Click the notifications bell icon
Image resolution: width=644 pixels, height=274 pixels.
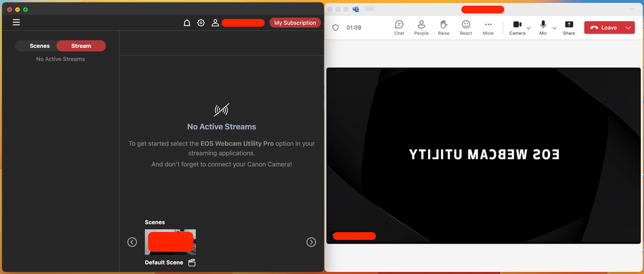click(x=187, y=23)
